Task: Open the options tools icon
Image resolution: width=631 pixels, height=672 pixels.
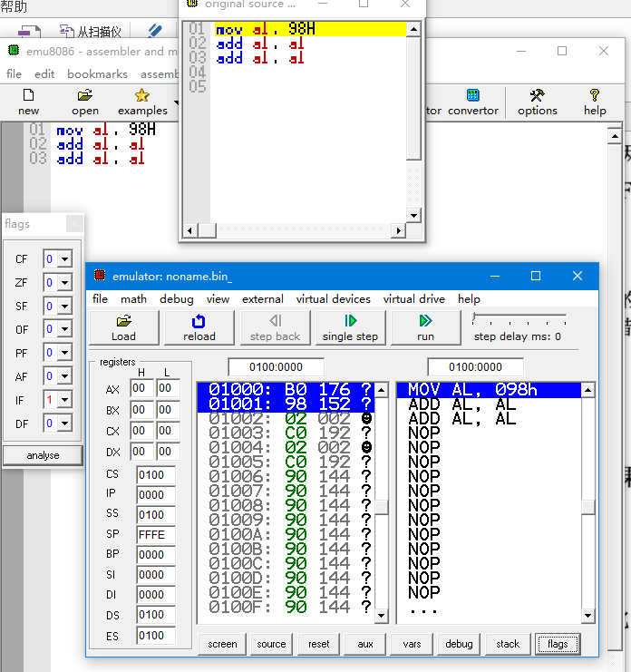Action: (x=538, y=95)
